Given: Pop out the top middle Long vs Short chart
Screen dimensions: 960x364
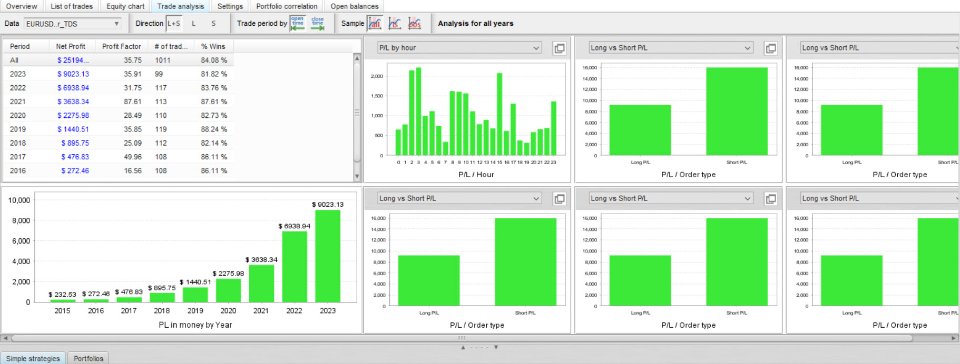Looking at the screenshot, I should (x=771, y=48).
